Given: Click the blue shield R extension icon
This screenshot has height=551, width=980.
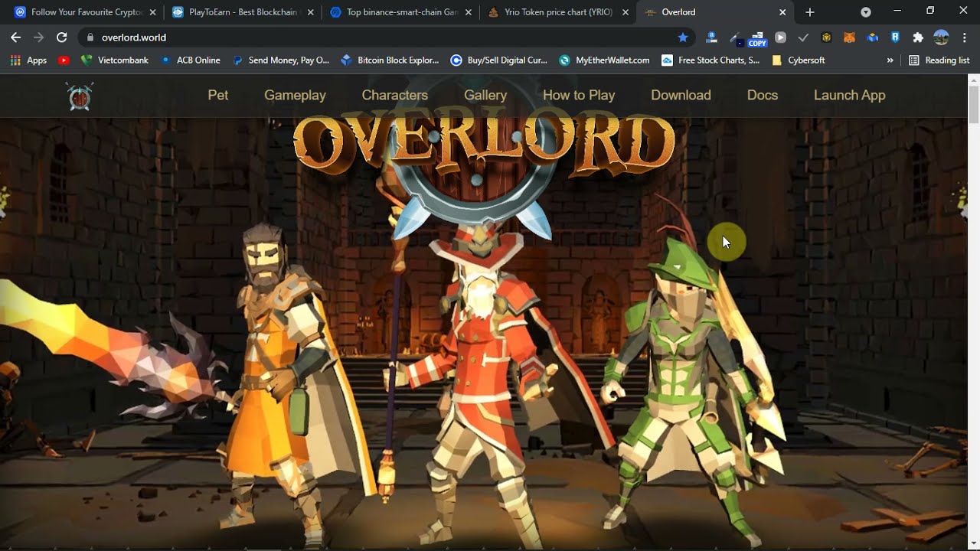Looking at the screenshot, I should pyautogui.click(x=895, y=37).
